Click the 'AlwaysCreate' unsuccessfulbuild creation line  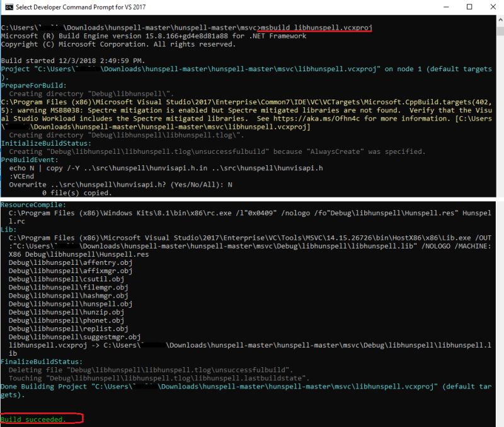pos(217,151)
